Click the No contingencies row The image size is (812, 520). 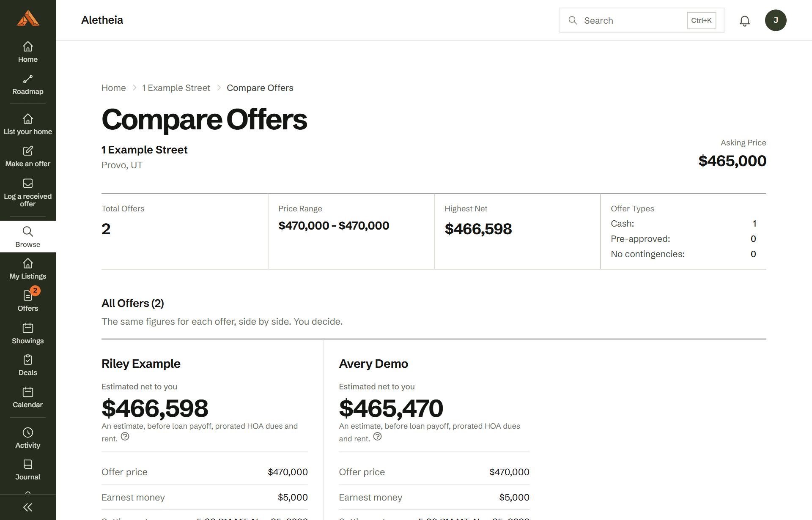coord(683,254)
